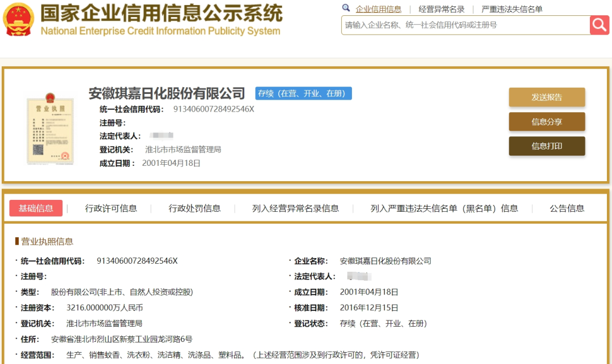
Task: Click the 国家企业信用信息公示系统 site title
Action: [x=161, y=12]
